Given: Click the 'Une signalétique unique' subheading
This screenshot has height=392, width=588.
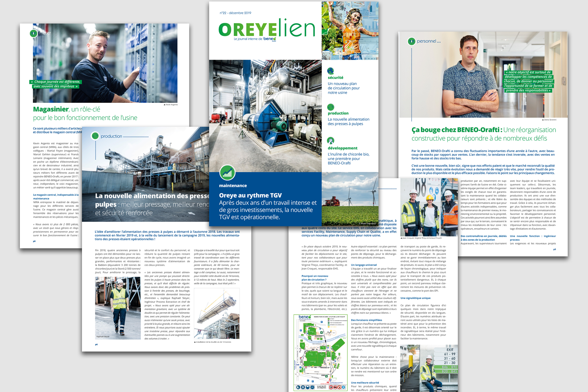Looking at the screenshot, I should (415, 298).
